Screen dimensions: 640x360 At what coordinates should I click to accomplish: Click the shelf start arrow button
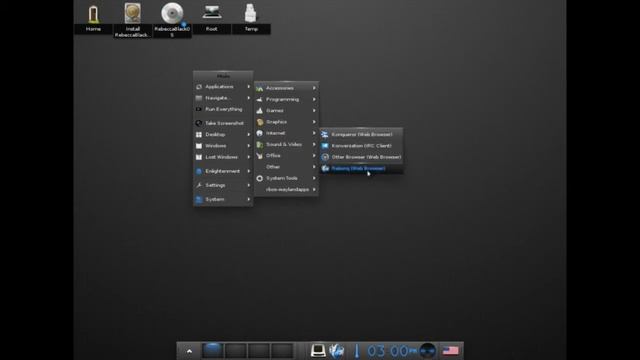pyautogui.click(x=189, y=351)
